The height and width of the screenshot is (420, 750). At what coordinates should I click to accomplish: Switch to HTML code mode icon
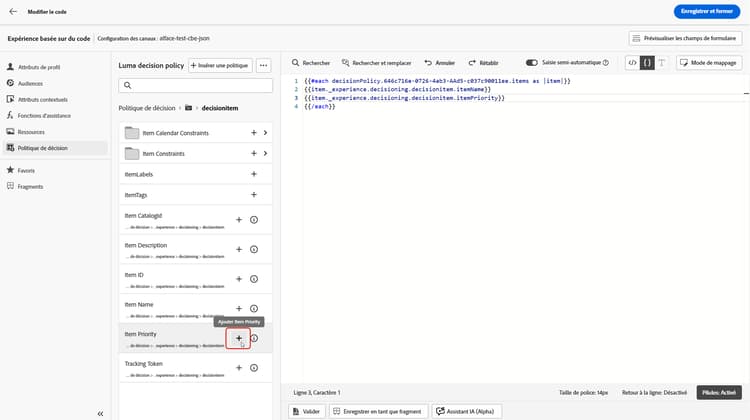click(x=632, y=63)
